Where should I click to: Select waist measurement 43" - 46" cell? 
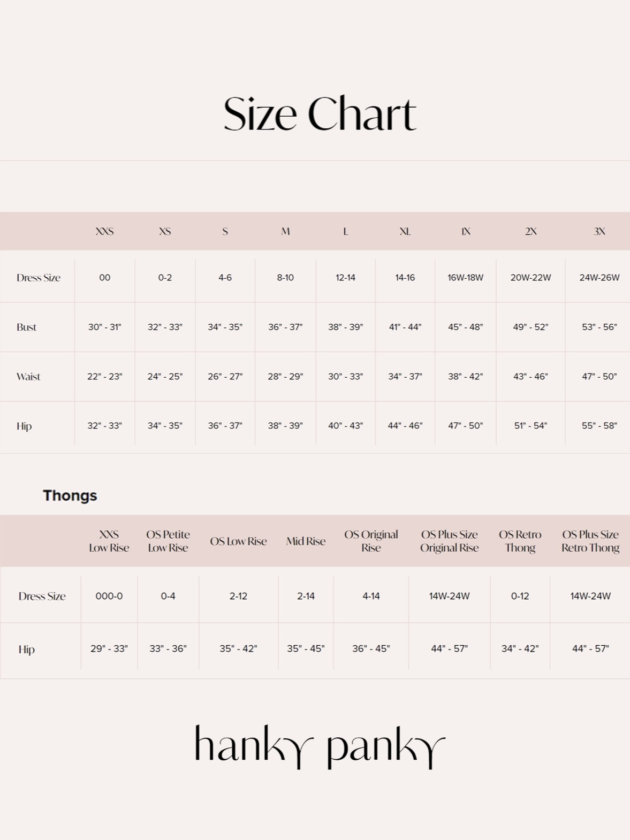point(530,377)
